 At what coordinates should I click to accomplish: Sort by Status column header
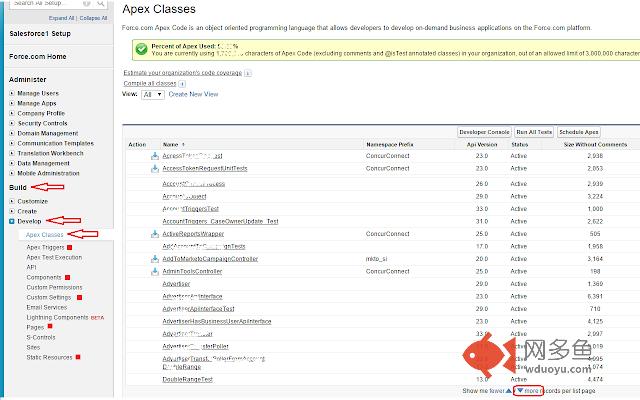520,144
